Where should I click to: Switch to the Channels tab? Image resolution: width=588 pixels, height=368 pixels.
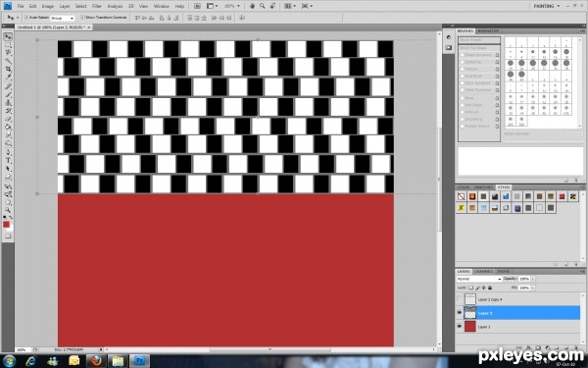483,271
